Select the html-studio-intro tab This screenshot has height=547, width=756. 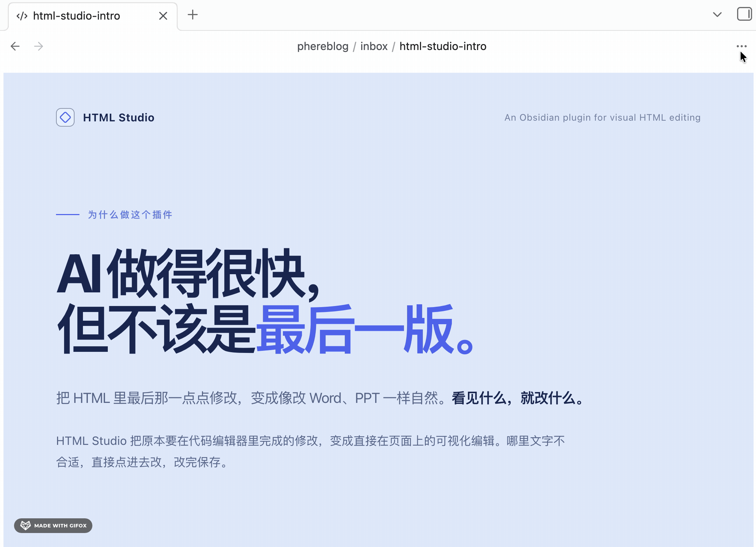[93, 16]
